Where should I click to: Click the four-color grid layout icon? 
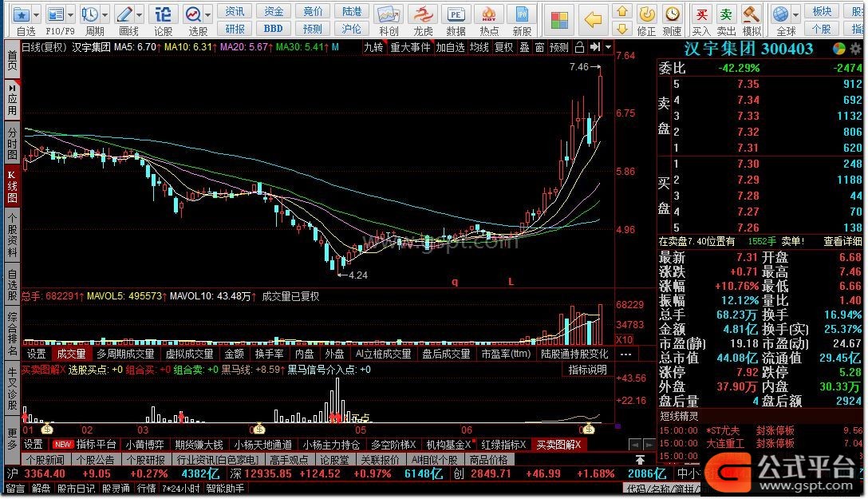[x=559, y=20]
